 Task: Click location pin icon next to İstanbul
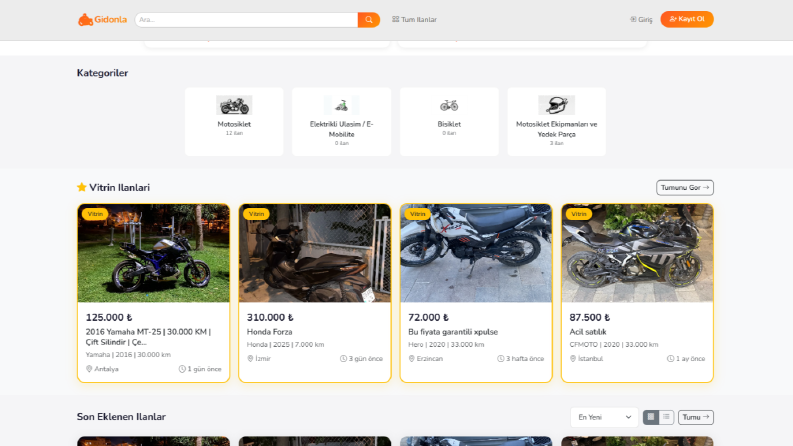(573, 359)
